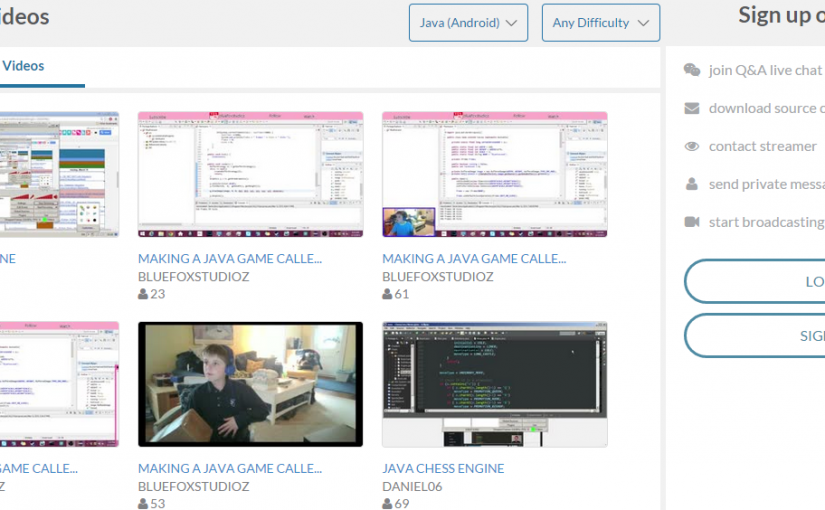Click the top outlined LO button

[754, 282]
